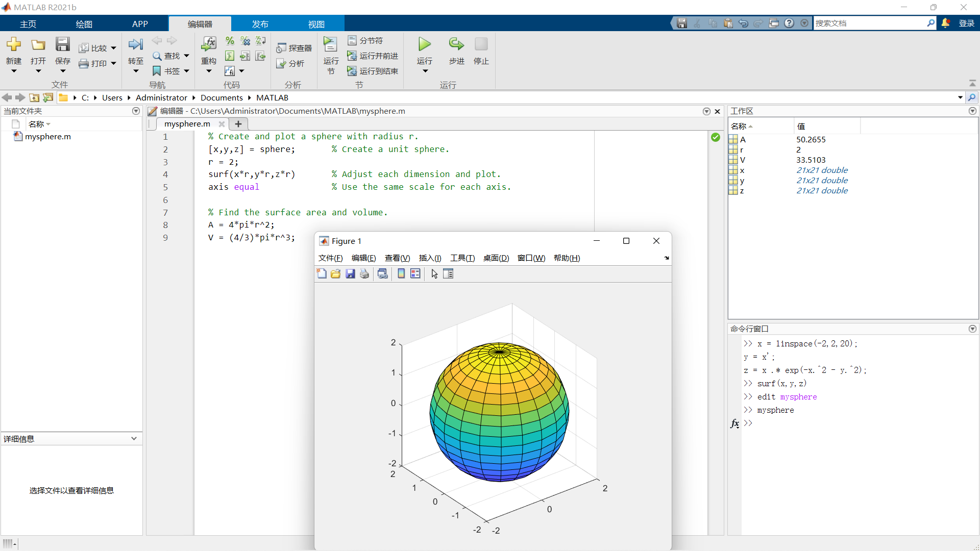Viewport: 980px width, 551px height.
Task: Open the 打印 (Print) dropdown arrow
Action: 113,63
